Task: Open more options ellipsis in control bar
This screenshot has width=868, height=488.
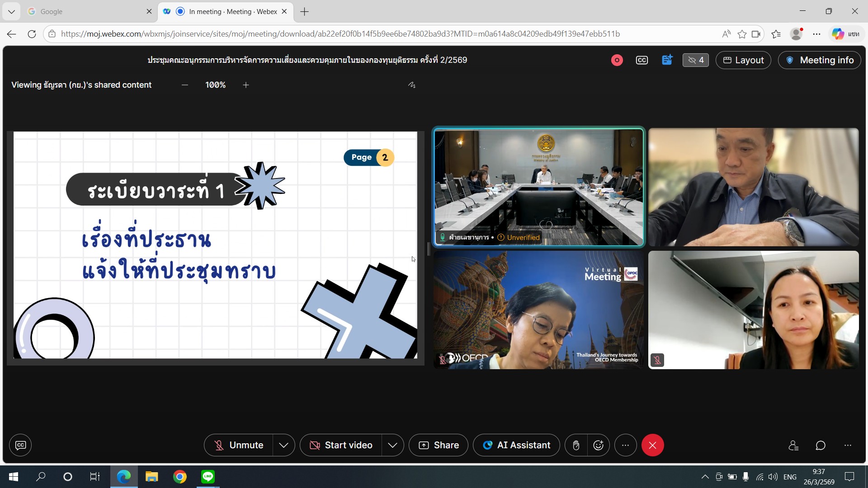Action: (x=625, y=445)
